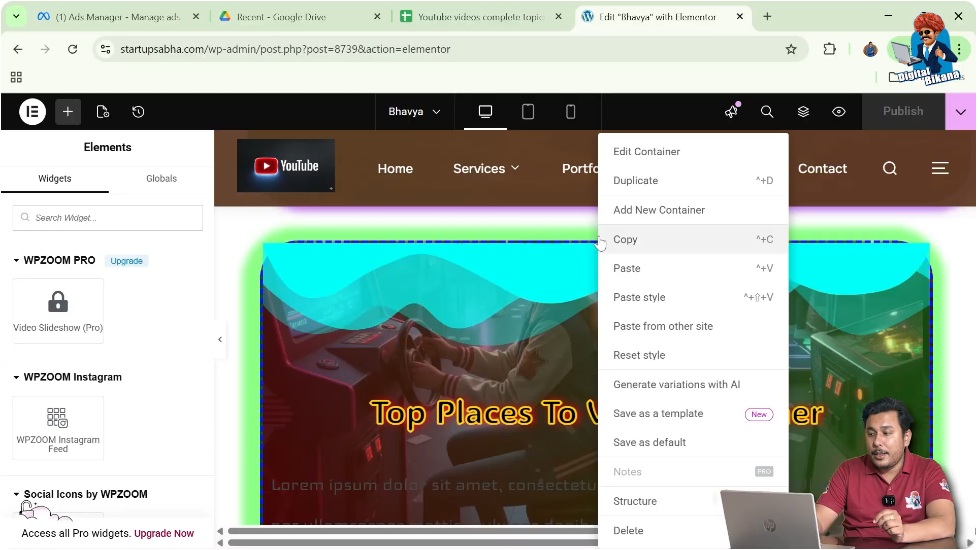Image resolution: width=978 pixels, height=550 pixels.
Task: Close the Google Drive browser tab
Action: (377, 17)
